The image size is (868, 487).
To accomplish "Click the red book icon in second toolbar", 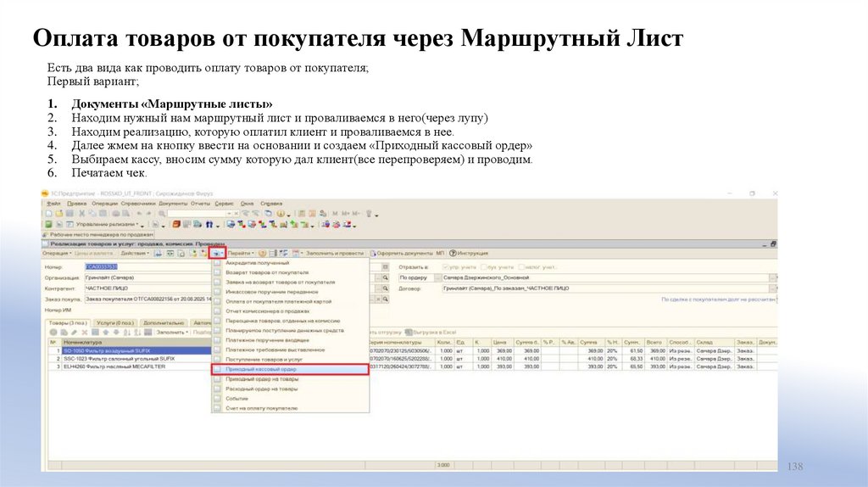I will [x=176, y=224].
